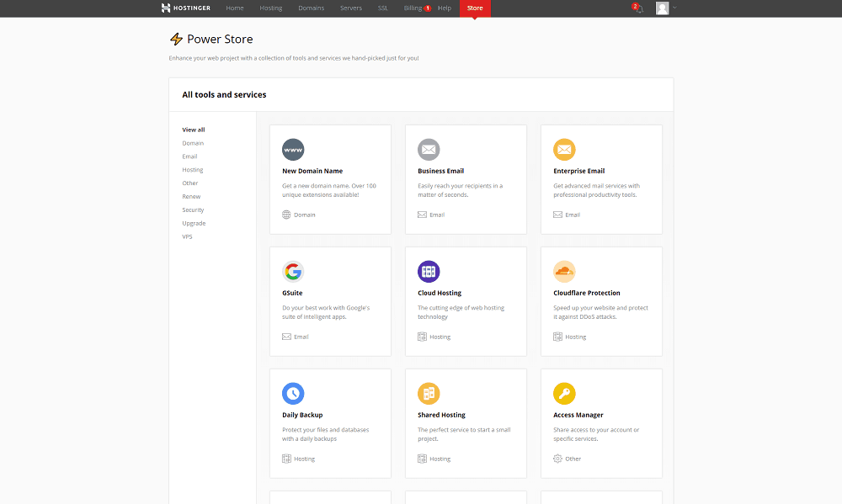Click the Email tag icon in Business Email card
This screenshot has width=842, height=504.
[422, 215]
